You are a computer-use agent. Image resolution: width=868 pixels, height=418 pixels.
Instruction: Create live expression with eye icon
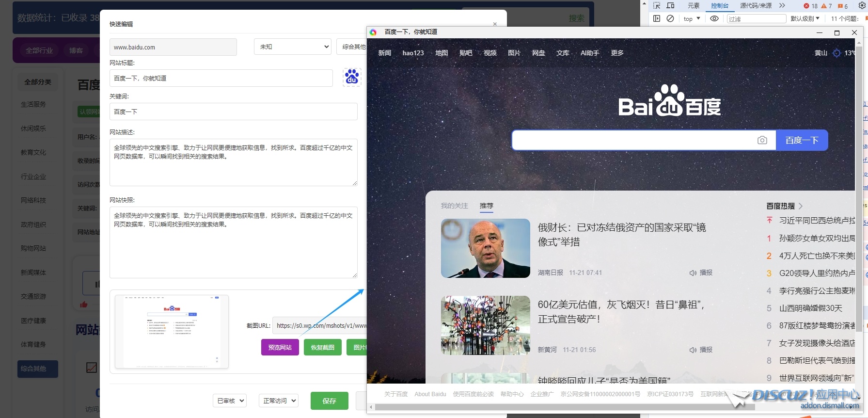pos(714,18)
